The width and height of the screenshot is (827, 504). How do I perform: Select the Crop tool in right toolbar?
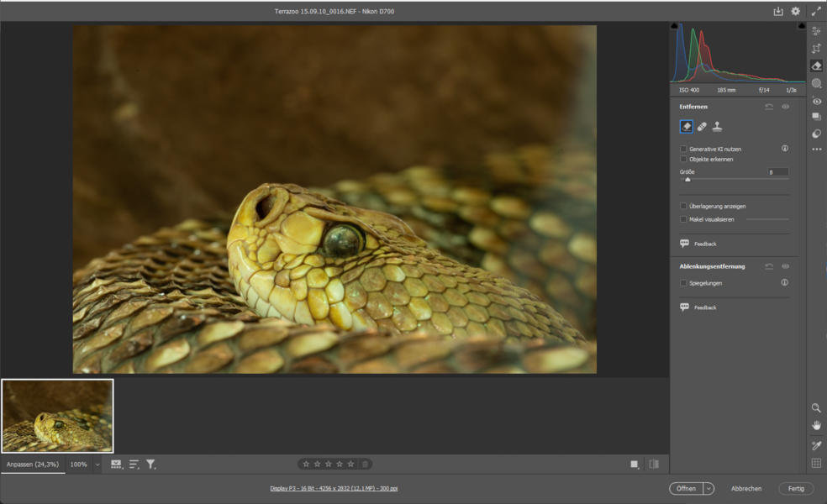816,49
